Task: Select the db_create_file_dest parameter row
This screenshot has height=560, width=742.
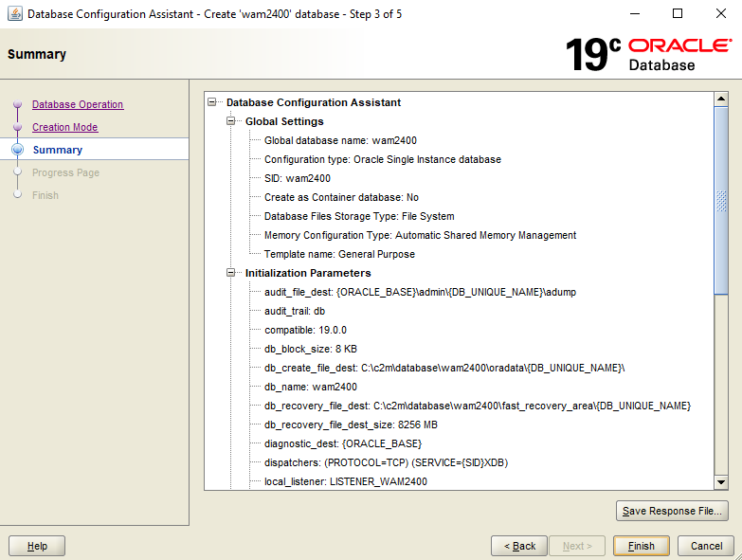Action: point(444,368)
